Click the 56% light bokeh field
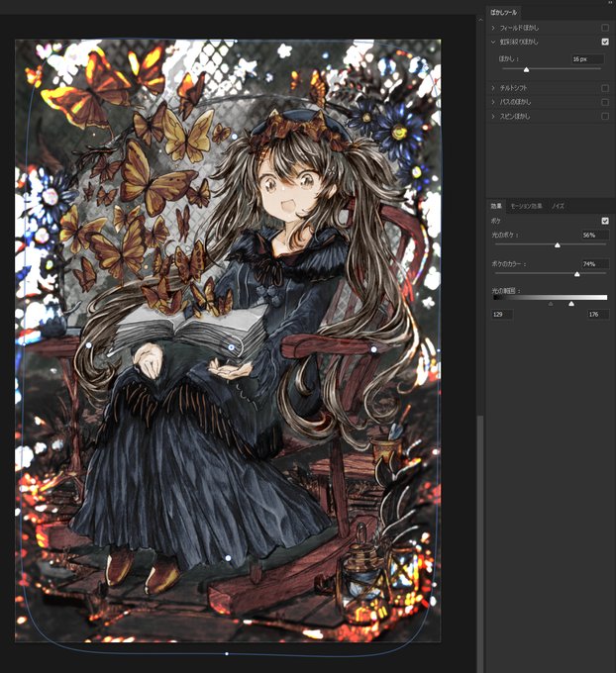The height and width of the screenshot is (673, 616). (594, 236)
